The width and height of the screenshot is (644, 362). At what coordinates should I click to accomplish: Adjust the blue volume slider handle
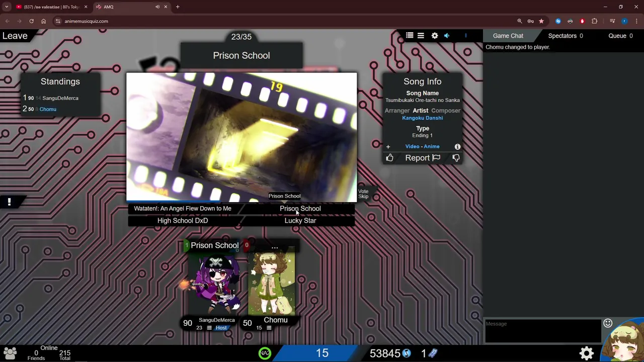click(466, 36)
